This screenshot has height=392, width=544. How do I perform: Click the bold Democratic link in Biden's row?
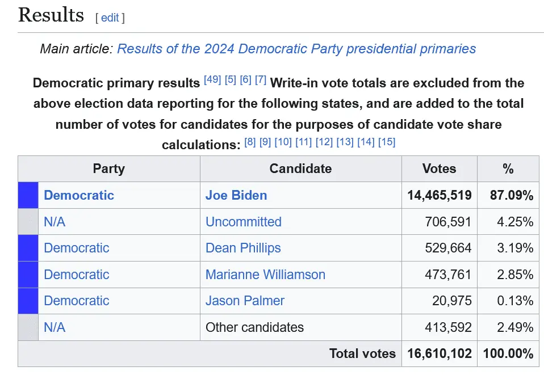(x=79, y=195)
